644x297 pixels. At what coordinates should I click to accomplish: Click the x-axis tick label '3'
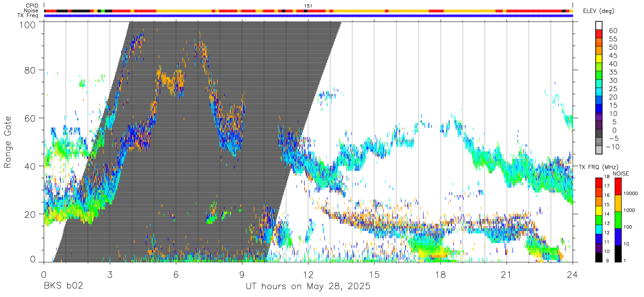[x=110, y=274]
